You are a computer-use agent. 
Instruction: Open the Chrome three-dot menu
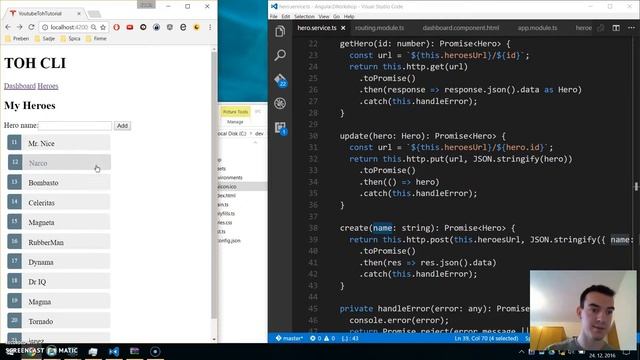(210, 27)
